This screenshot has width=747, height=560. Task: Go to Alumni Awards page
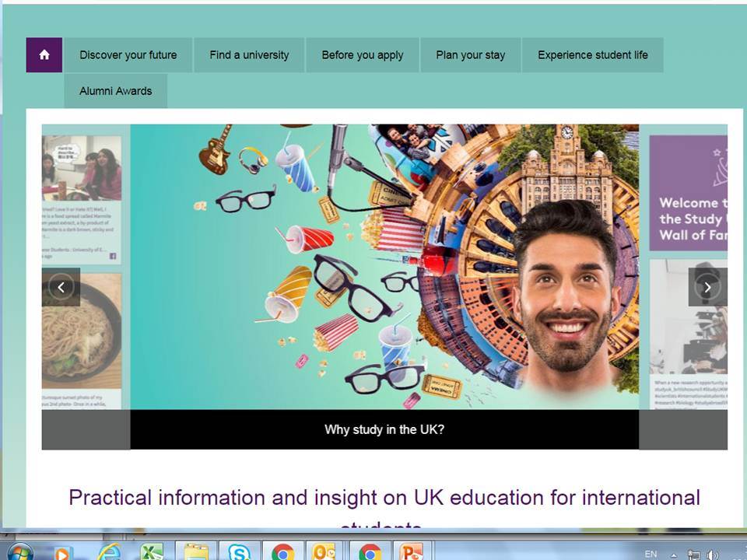click(x=116, y=91)
